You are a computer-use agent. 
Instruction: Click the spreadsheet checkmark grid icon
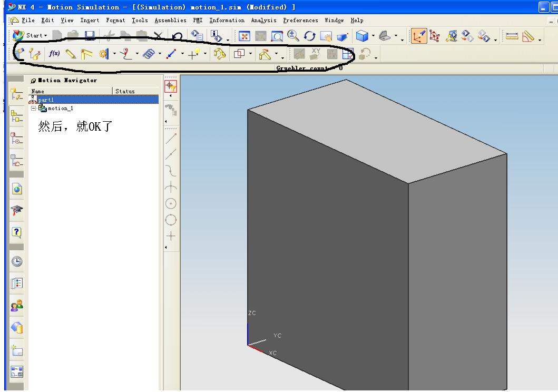[348, 54]
